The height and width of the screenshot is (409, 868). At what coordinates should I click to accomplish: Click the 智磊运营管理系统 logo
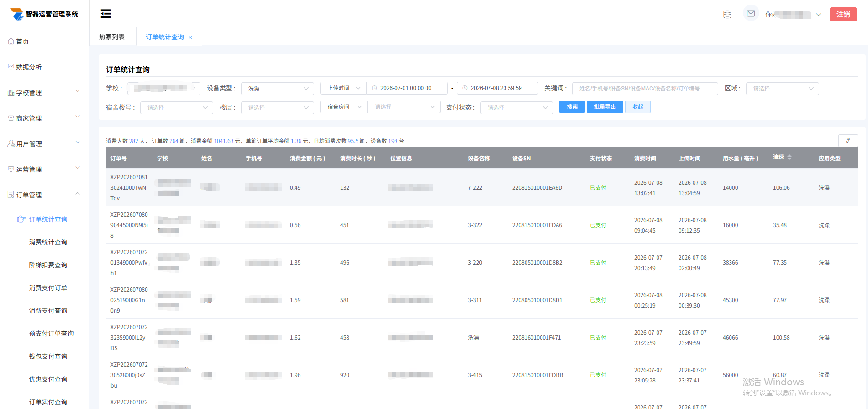click(x=44, y=14)
